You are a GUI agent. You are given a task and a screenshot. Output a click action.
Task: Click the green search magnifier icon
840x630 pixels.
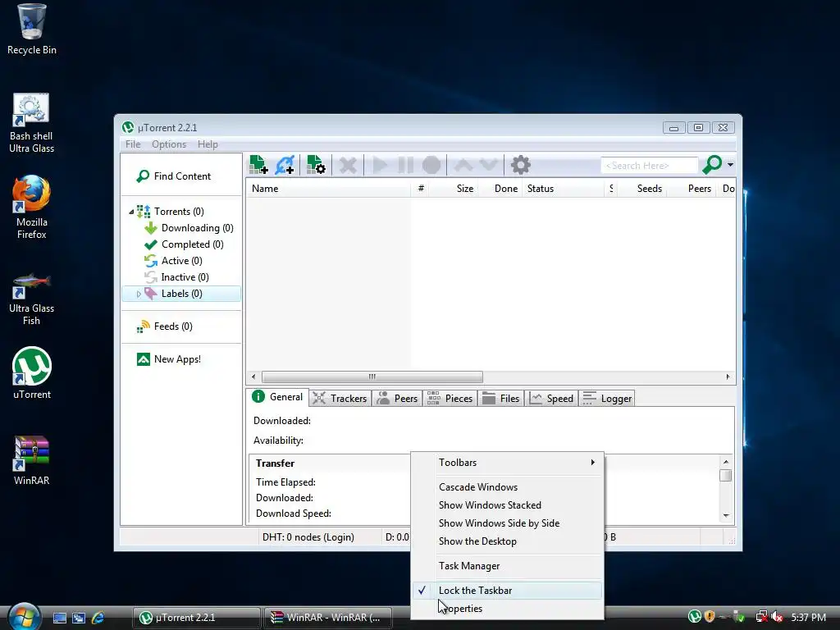[712, 165]
